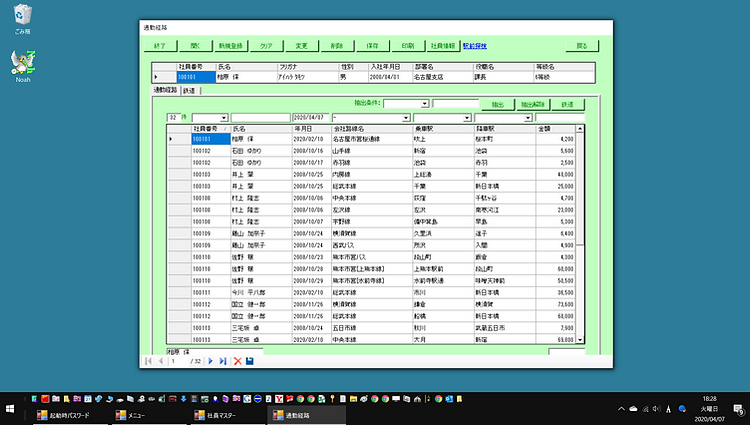Click the extraction condition value field
Screen dimensions: 750x425
tap(455, 104)
